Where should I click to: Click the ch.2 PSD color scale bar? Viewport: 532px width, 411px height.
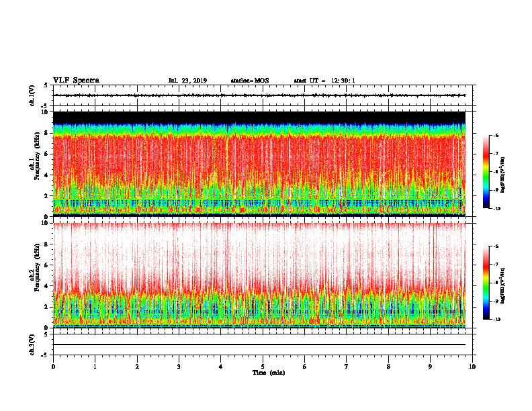point(486,283)
